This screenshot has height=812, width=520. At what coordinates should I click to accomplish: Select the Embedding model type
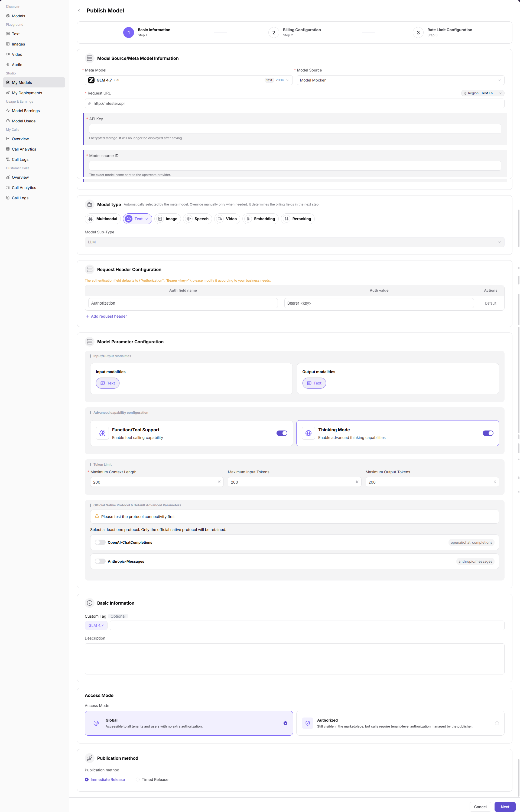pyautogui.click(x=260, y=219)
